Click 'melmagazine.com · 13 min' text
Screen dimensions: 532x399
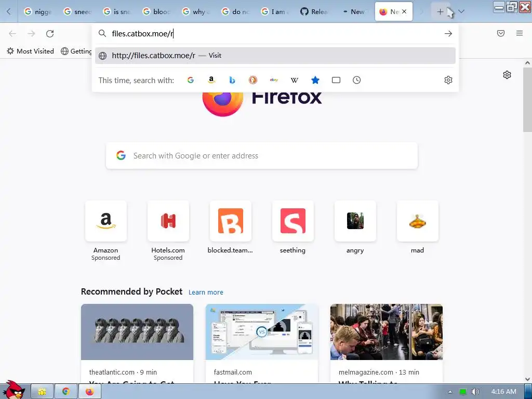[379, 372]
